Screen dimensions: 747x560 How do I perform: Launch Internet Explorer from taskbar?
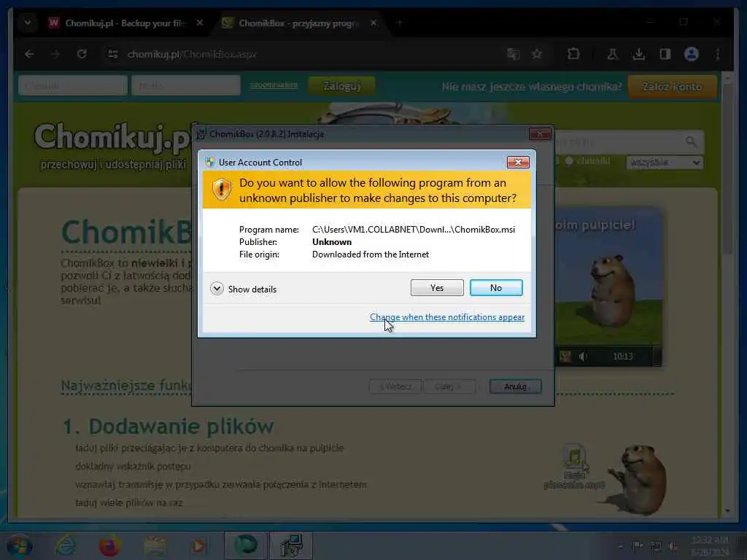pos(65,545)
